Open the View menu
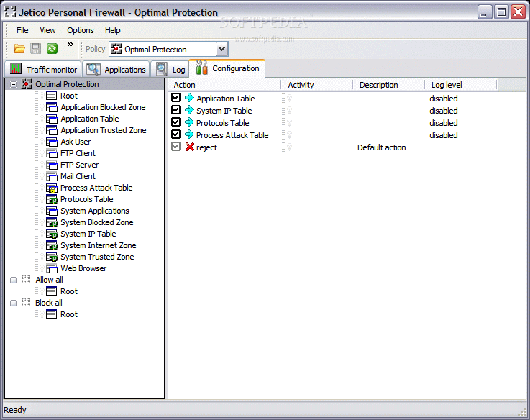This screenshot has width=530, height=420. tap(47, 30)
